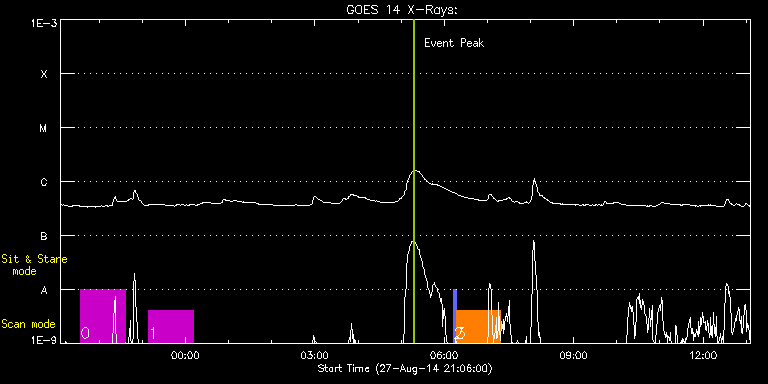This screenshot has height=384, width=768.
Task: Click the orange observation block labeled 3
Action: click(x=478, y=326)
